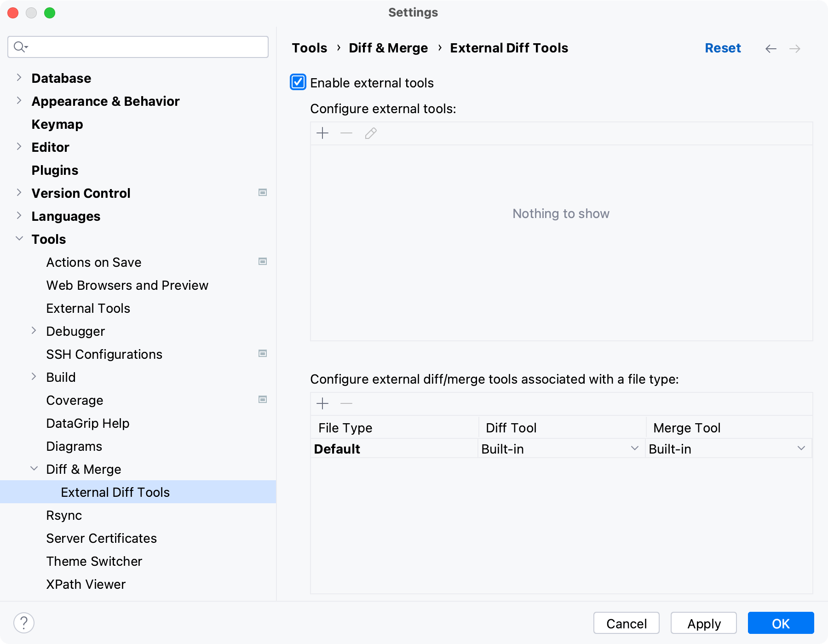Viewport: 828px width, 644px height.
Task: Remove the selected external tool
Action: tap(346, 133)
